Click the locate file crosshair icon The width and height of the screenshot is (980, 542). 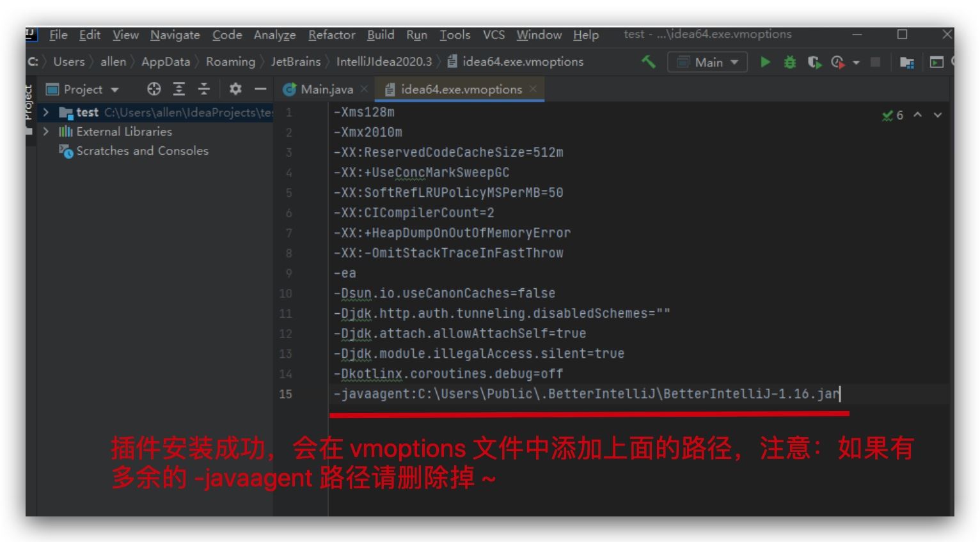[154, 89]
